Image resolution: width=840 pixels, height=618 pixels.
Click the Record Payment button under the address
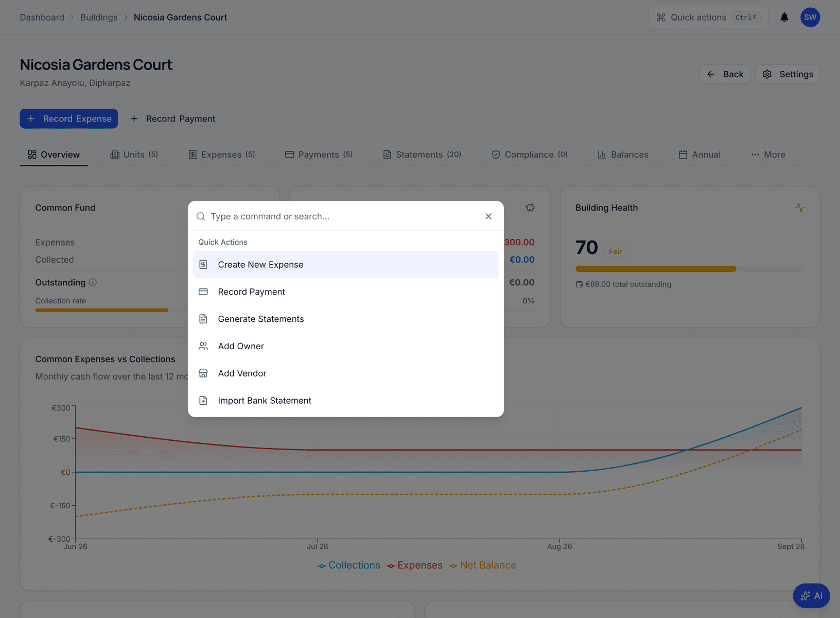click(173, 119)
